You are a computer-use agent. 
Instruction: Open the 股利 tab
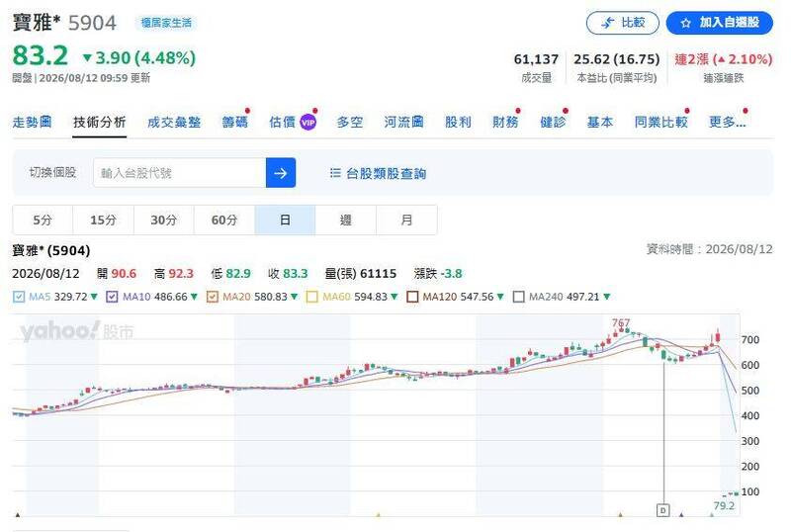point(458,123)
